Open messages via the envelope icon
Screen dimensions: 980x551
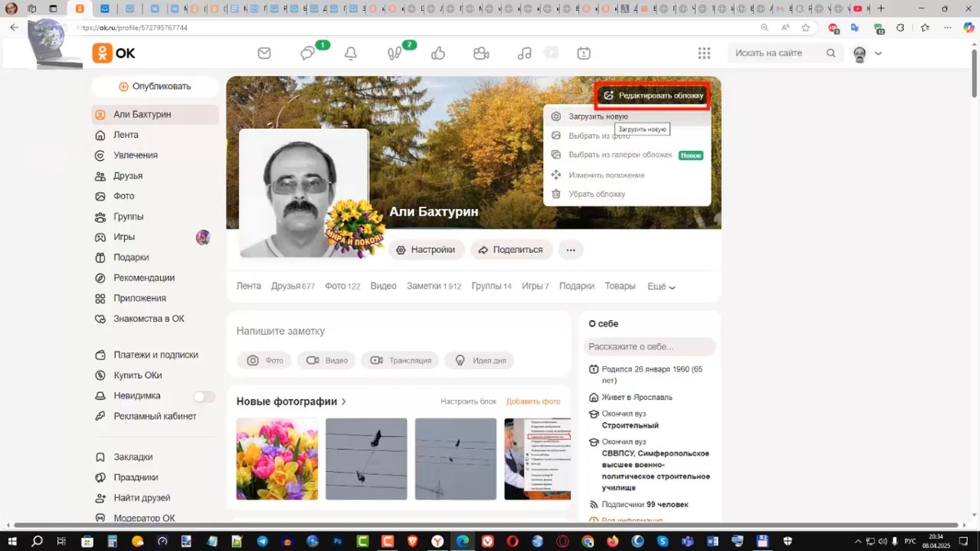point(264,52)
